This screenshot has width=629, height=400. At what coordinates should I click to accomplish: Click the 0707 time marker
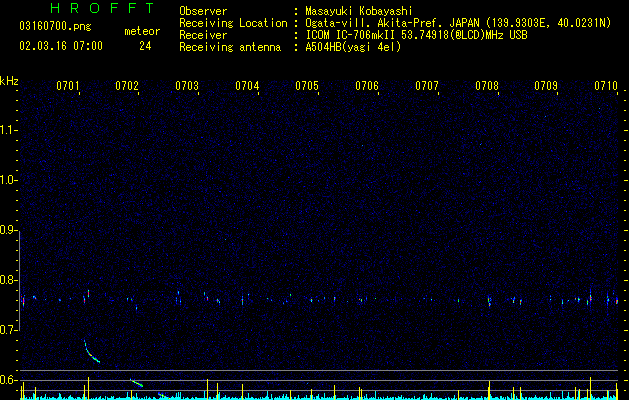click(427, 86)
